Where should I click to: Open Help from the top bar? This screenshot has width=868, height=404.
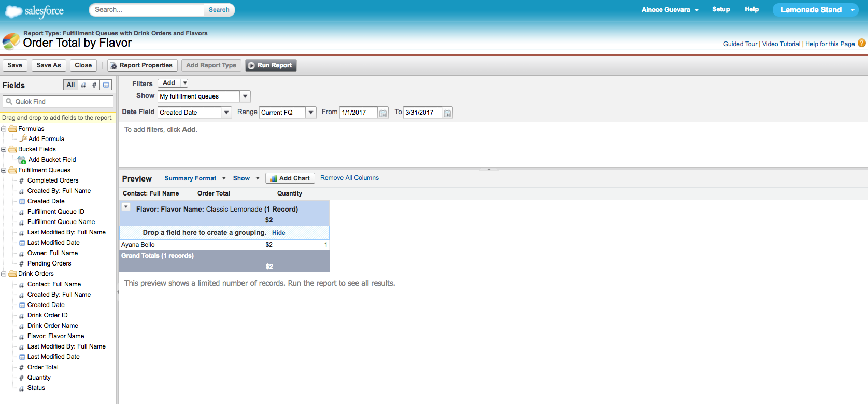tap(752, 9)
